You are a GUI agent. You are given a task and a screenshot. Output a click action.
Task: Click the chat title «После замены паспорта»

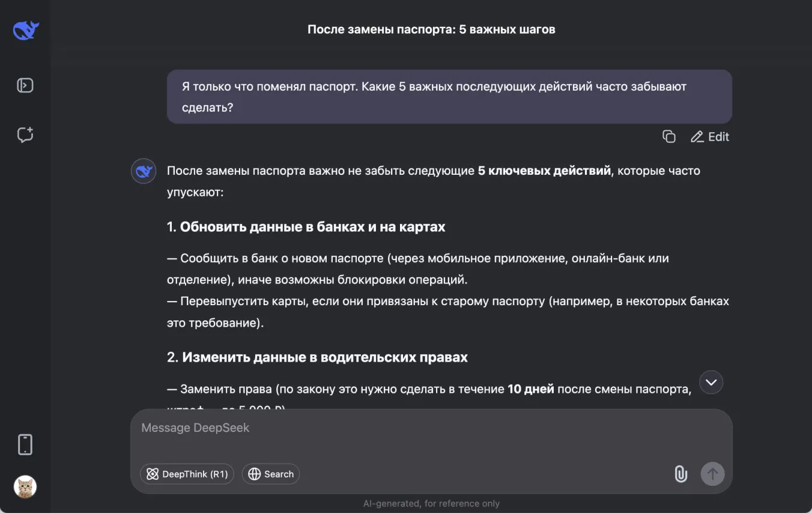tap(431, 29)
